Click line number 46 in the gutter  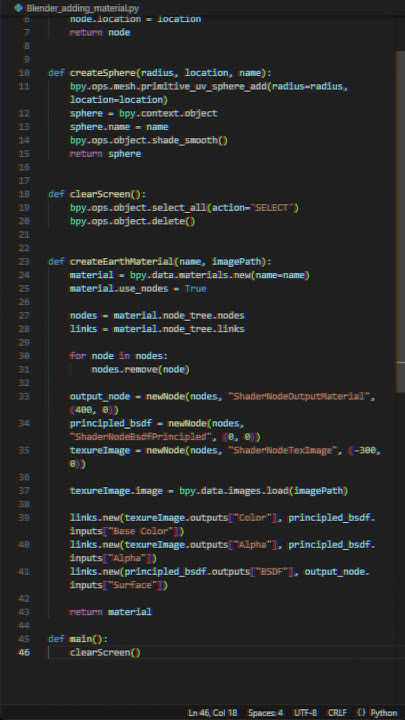click(x=24, y=652)
